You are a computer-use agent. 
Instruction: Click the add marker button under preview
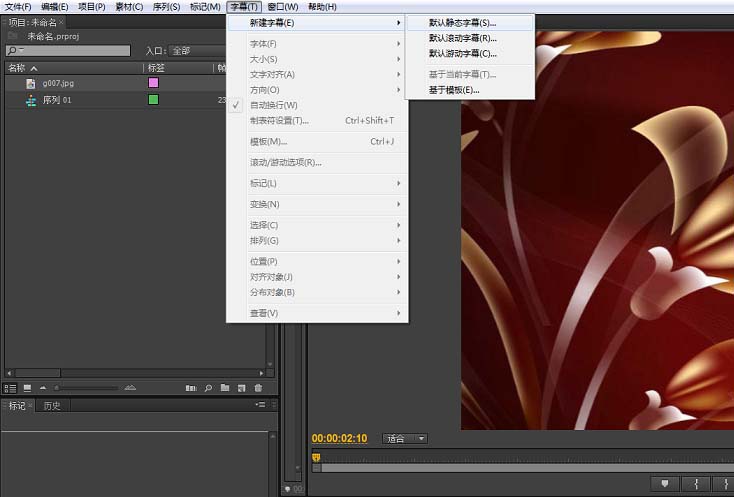click(666, 485)
